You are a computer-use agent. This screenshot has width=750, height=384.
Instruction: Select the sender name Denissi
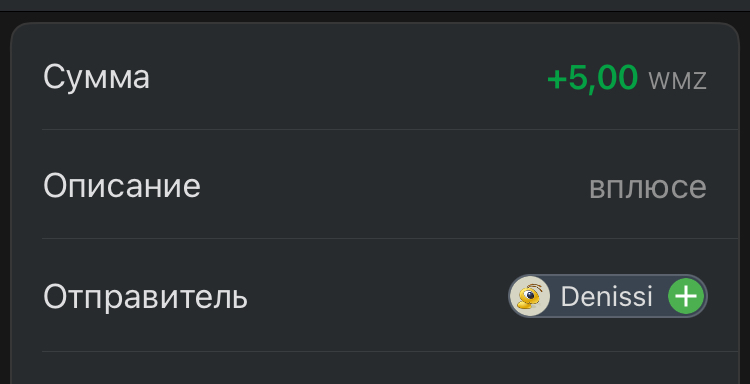[607, 296]
